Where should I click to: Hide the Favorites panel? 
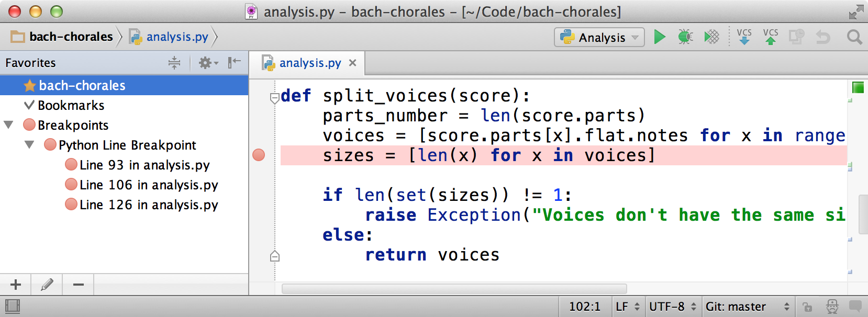point(234,63)
